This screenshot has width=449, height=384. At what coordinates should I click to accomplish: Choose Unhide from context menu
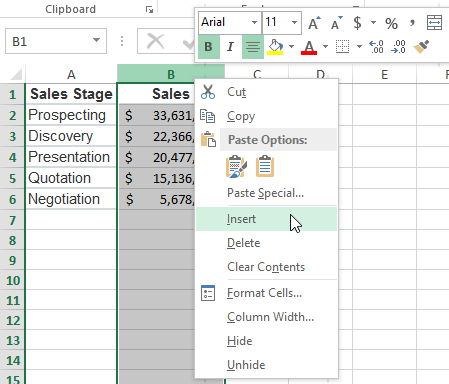coord(266,365)
